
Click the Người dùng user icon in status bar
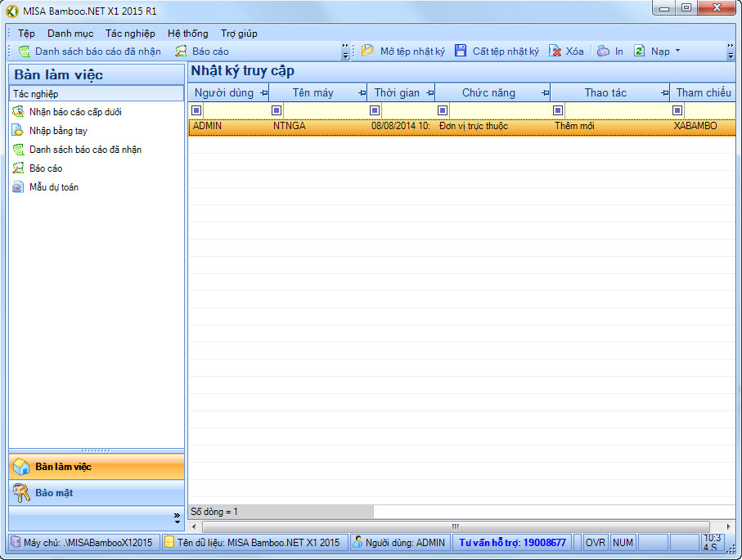pyautogui.click(x=358, y=542)
